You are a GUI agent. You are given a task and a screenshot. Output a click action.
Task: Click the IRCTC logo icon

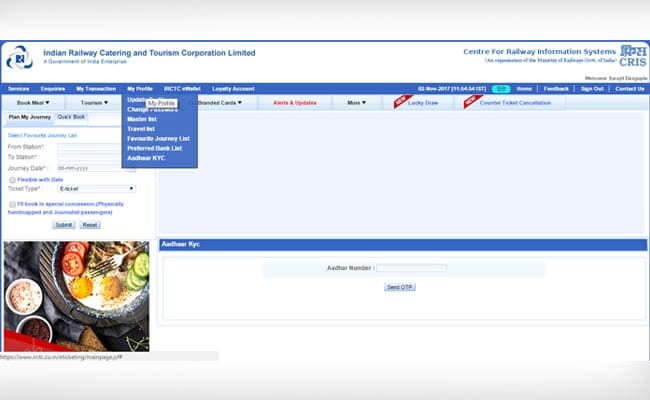(x=19, y=57)
